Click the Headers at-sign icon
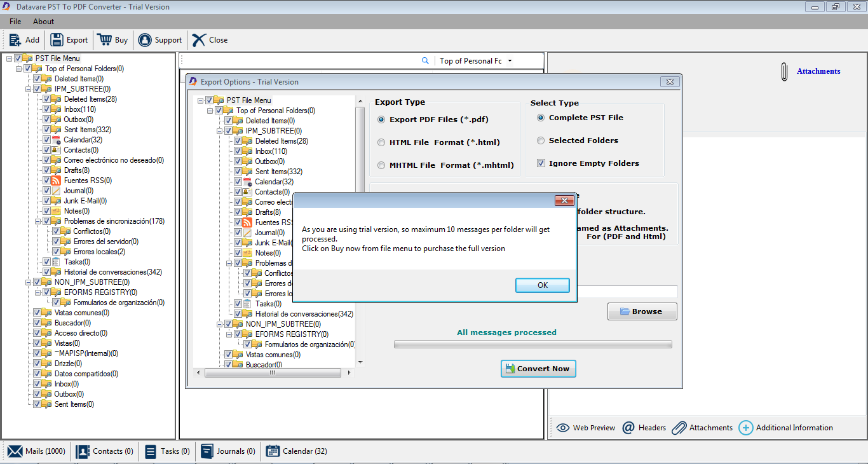The image size is (868, 464). click(628, 428)
